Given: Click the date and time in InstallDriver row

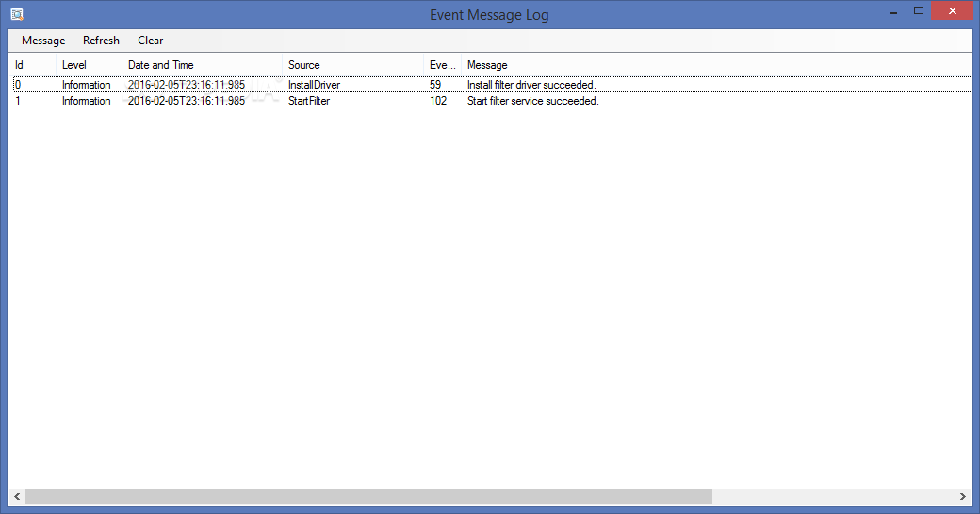Looking at the screenshot, I should coord(187,85).
